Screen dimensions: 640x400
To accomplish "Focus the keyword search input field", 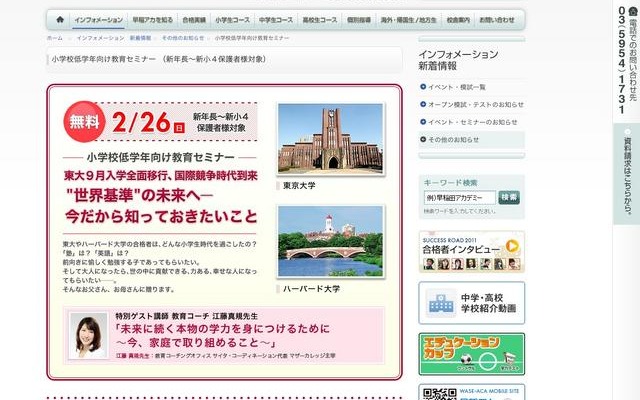I will pyautogui.click(x=460, y=198).
